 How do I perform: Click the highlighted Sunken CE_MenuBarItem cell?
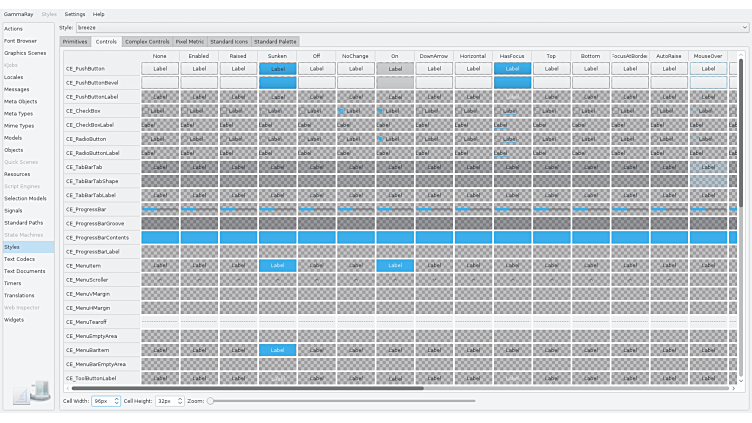click(278, 350)
